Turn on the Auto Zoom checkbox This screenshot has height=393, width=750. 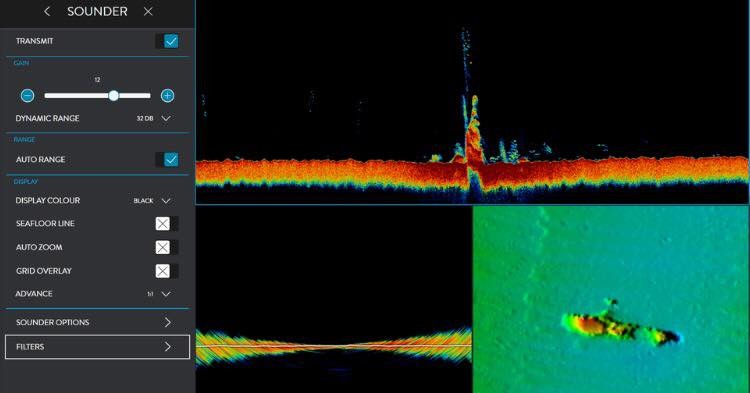pos(163,247)
